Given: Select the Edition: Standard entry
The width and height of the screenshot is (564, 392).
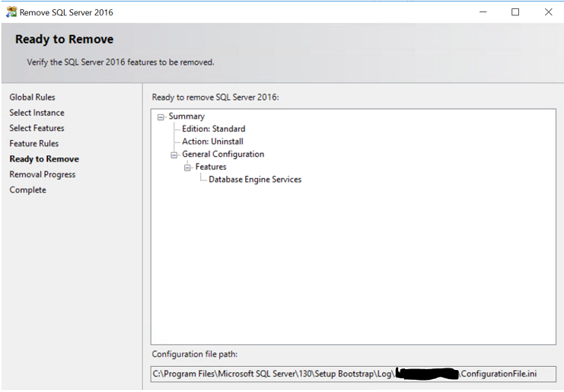Looking at the screenshot, I should coord(213,129).
